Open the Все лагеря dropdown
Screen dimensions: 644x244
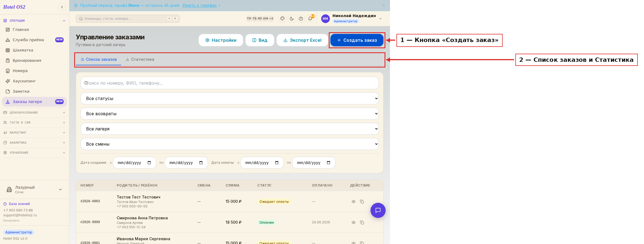pos(230,129)
